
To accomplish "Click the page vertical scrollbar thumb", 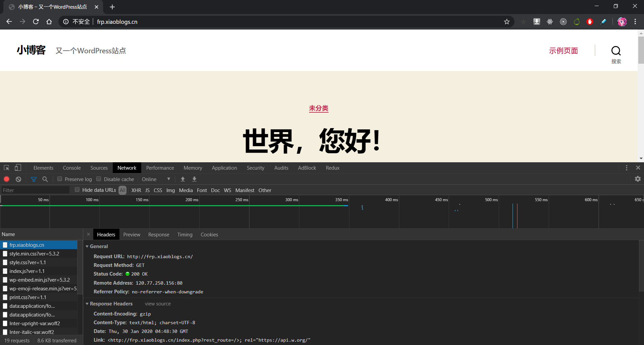I will (641, 50).
